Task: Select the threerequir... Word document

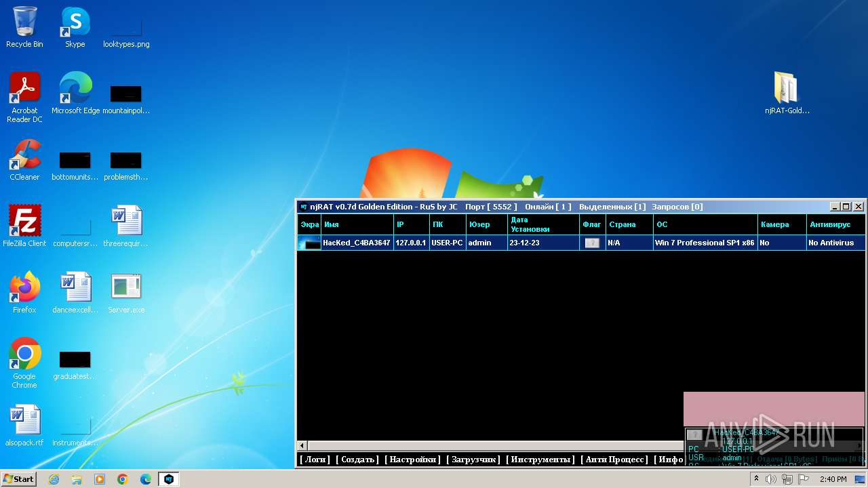Action: (126, 226)
